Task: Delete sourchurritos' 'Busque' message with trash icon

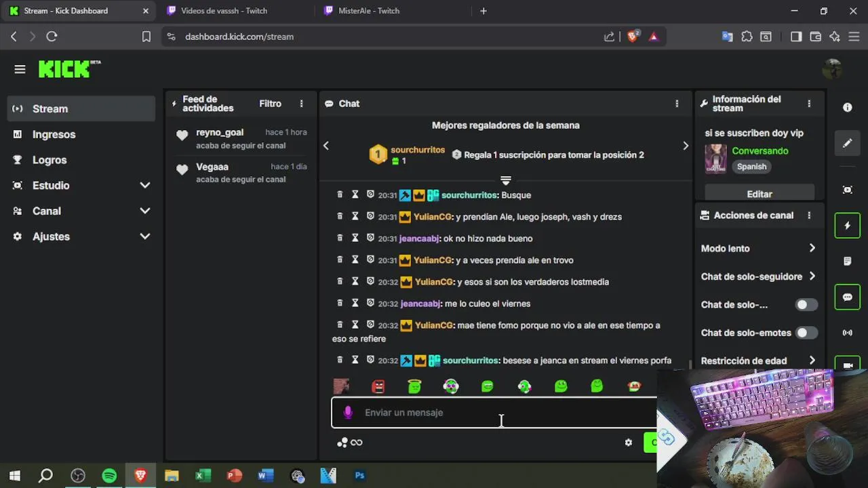Action: tap(340, 195)
